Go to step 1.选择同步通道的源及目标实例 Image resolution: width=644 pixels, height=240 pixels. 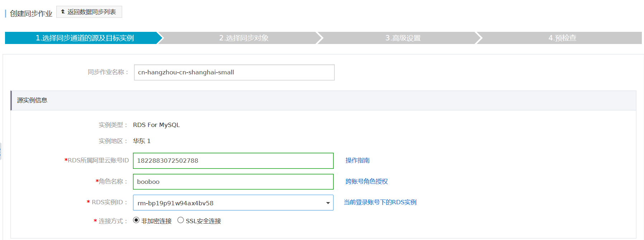(x=85, y=38)
